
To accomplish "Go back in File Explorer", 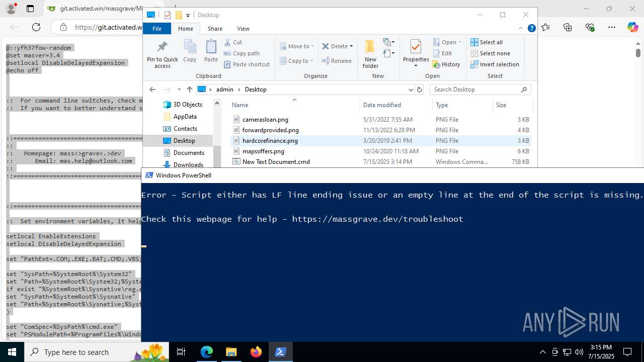I will 152,89.
